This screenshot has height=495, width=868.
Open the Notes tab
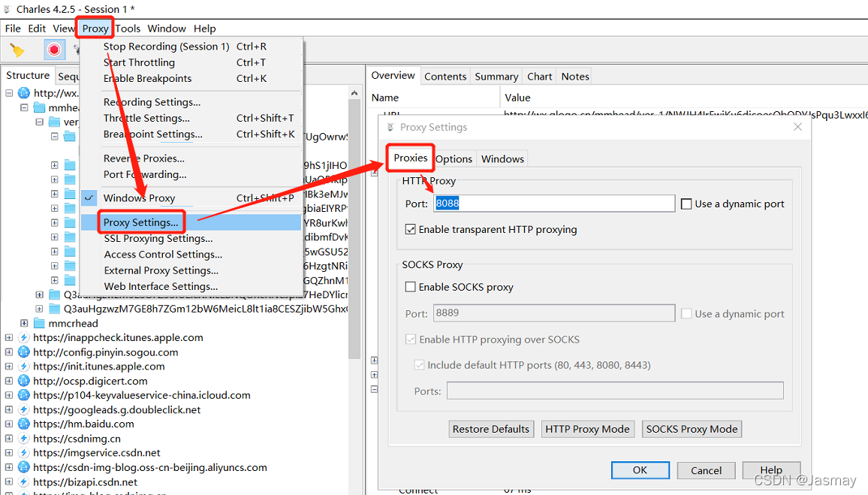tap(575, 77)
